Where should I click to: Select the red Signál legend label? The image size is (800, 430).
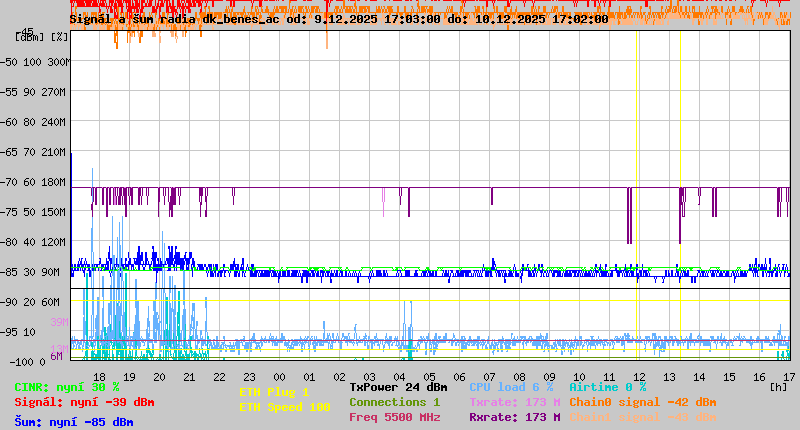84,402
